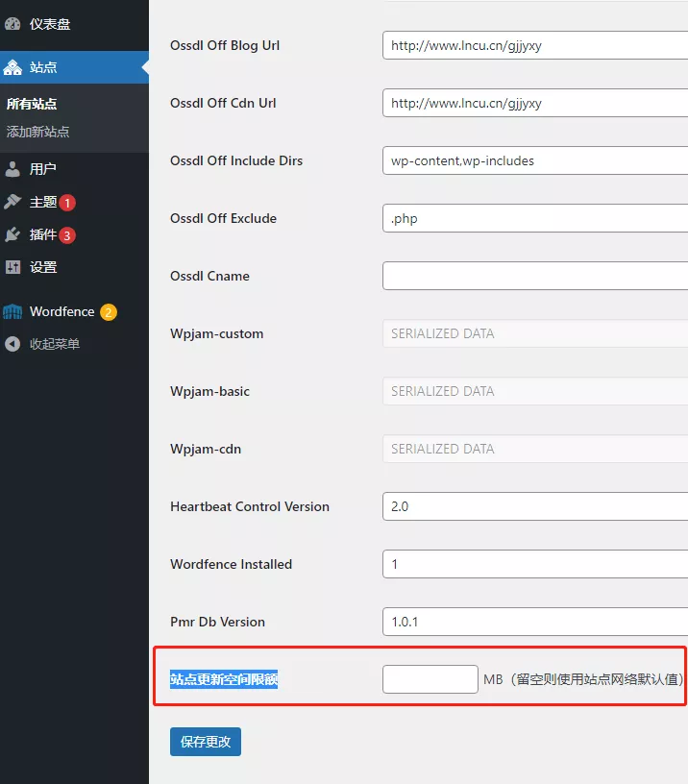Focus the 站点更新空间限额 MB input
The height and width of the screenshot is (784, 688).
[x=430, y=679]
